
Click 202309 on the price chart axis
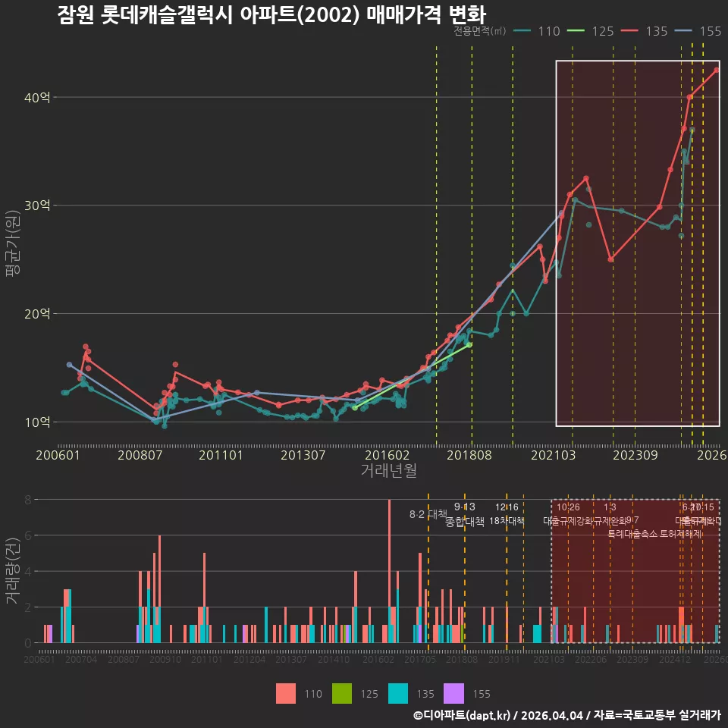point(635,455)
